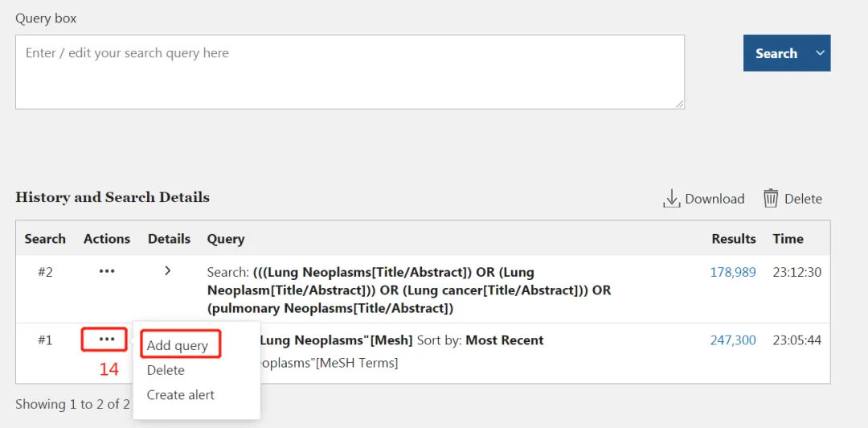
Task: Click inside the query box text area
Action: (x=350, y=72)
